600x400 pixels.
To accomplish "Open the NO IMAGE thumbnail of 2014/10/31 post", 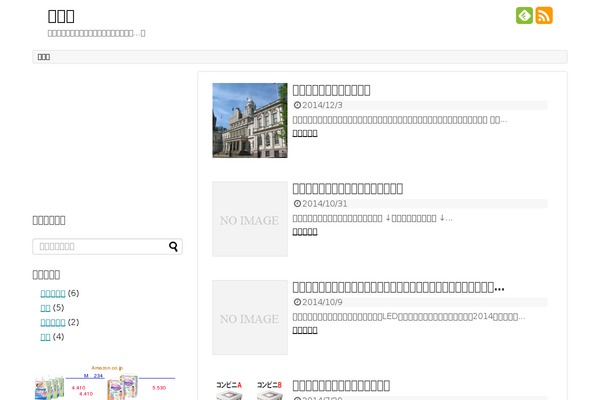I will (250, 219).
